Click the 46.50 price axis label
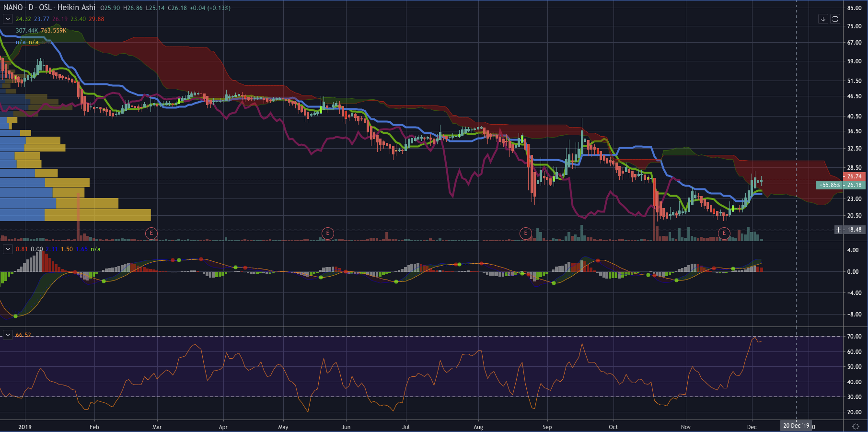The image size is (868, 432). tap(854, 96)
